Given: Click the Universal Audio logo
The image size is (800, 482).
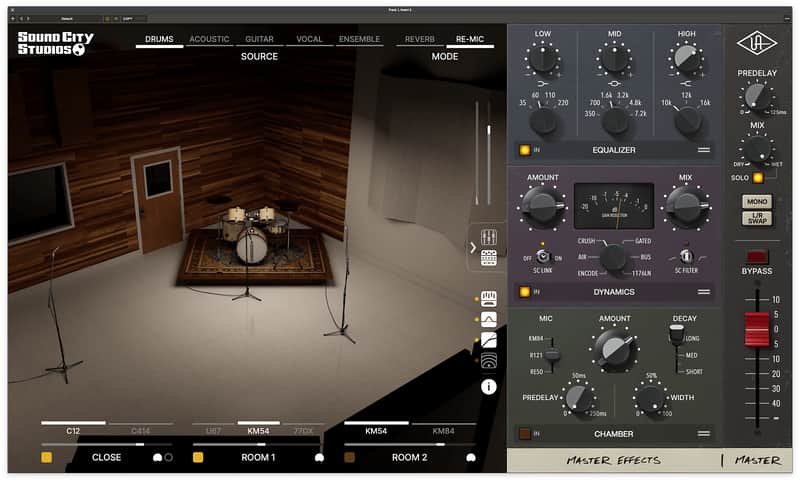Looking at the screenshot, I should tap(757, 43).
